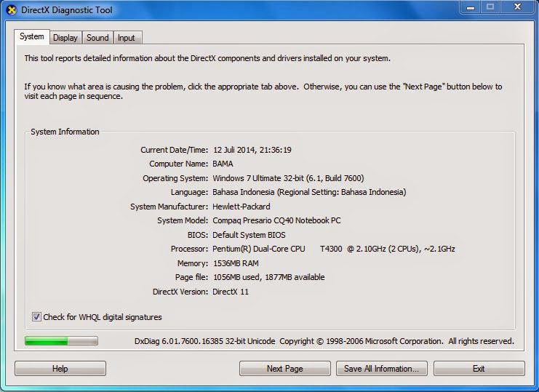Click Hewlett-Packard manufacturer value
The image size is (539, 392).
click(x=241, y=207)
